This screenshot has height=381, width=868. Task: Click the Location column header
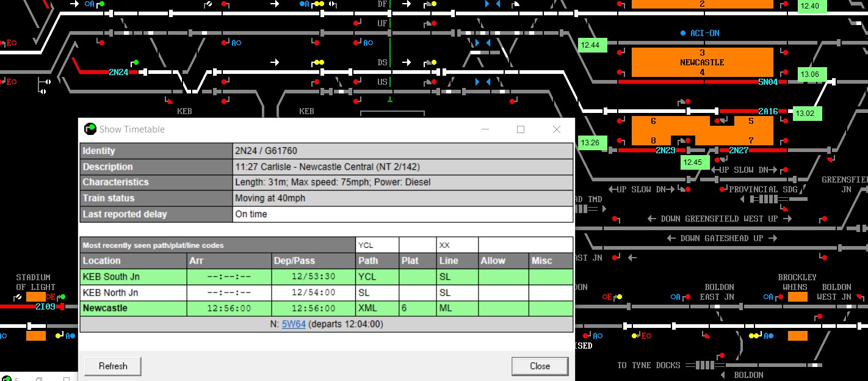(x=134, y=261)
